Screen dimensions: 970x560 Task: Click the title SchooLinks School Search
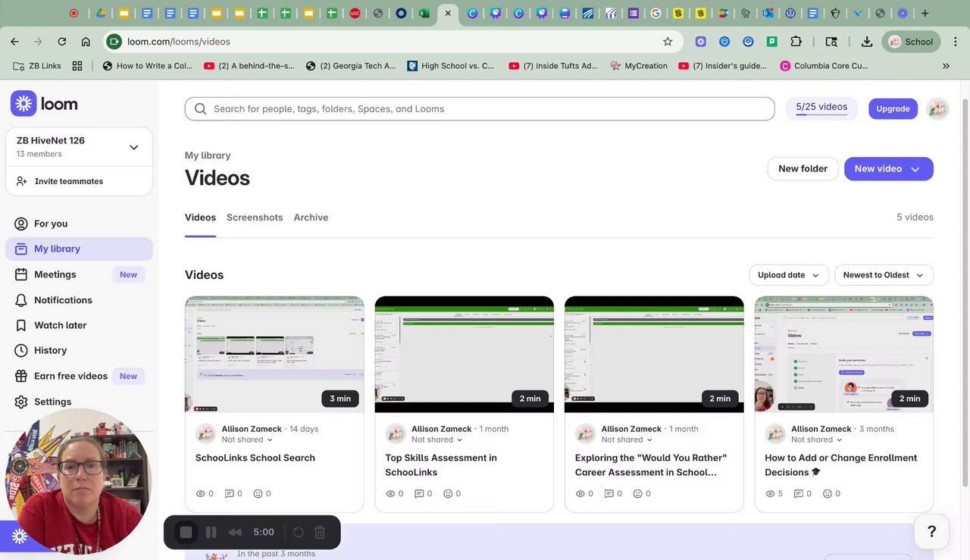tap(255, 458)
